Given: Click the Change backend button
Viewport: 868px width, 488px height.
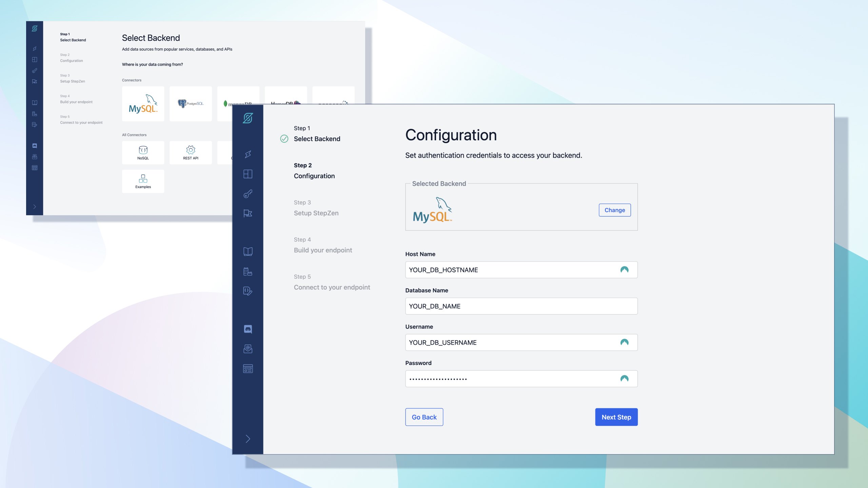Looking at the screenshot, I should tap(615, 210).
